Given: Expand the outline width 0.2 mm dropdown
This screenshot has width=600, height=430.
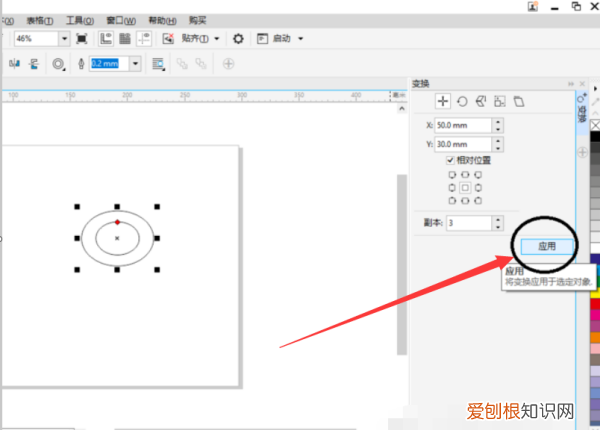Looking at the screenshot, I should (135, 63).
